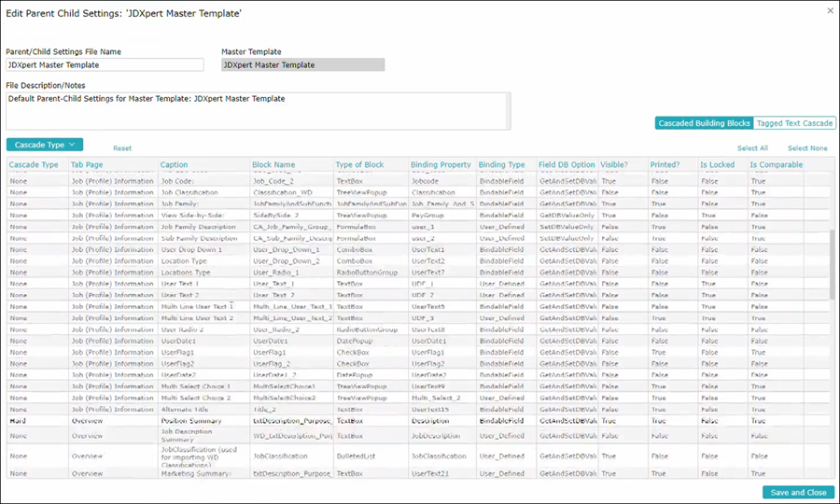Edit the Parent/Child Settings File Name field
Image resolution: width=840 pixels, height=504 pixels.
point(105,64)
